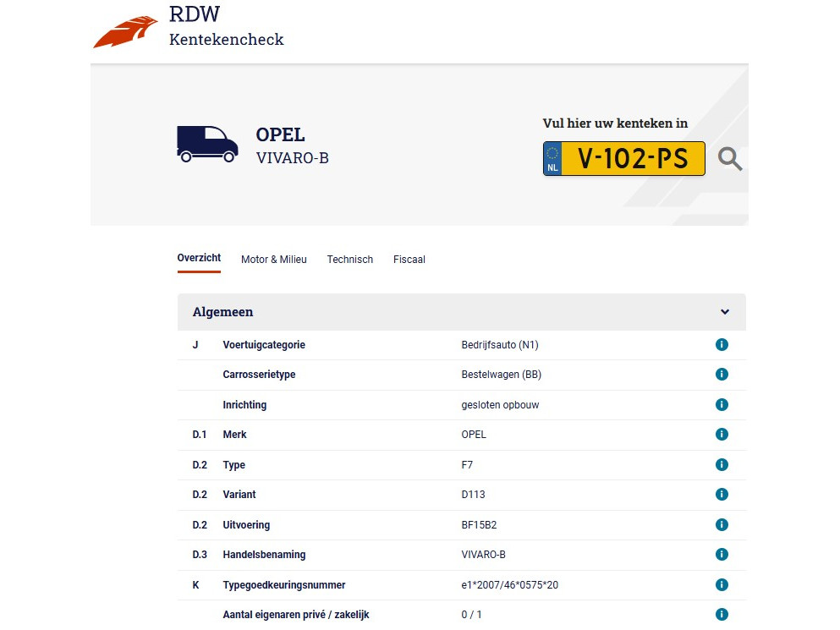Click info icon for Aantal eigenaren row
The width and height of the screenshot is (840, 630).
point(722,615)
